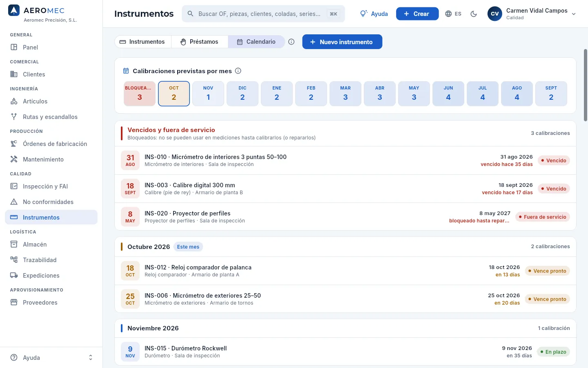Image resolution: width=588 pixels, height=368 pixels.
Task: Open Inspección y FAI checklist icon
Action: click(x=14, y=186)
